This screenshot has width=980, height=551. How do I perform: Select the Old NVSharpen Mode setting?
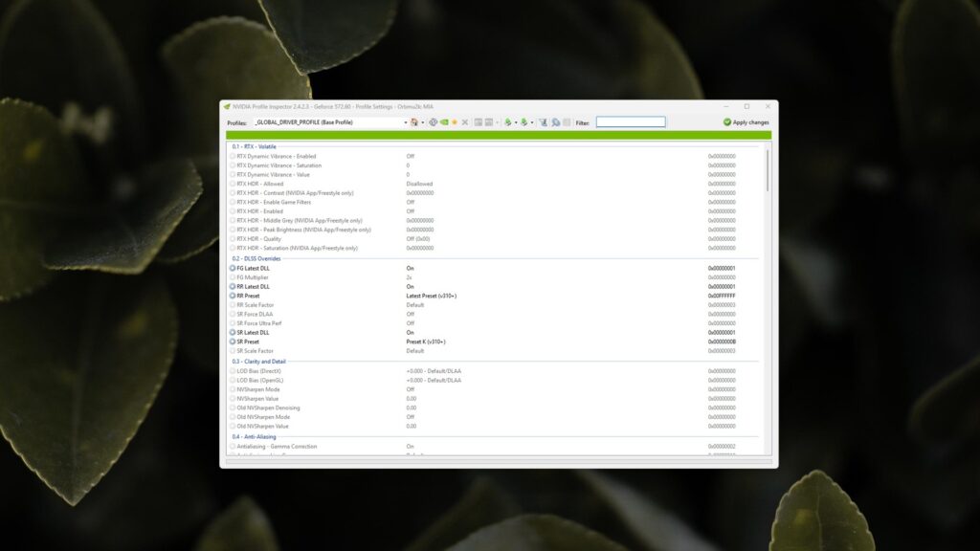(263, 417)
